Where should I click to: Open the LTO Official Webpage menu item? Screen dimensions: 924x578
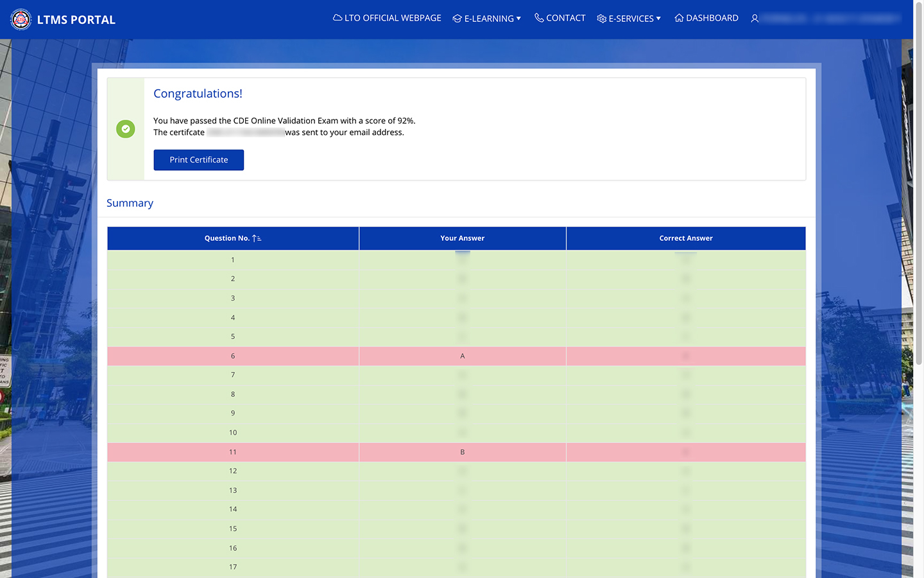pos(393,18)
